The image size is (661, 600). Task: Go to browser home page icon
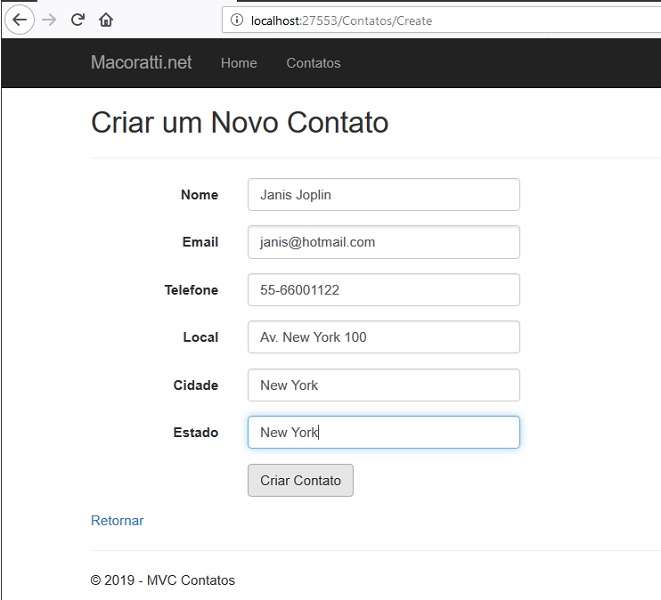(x=106, y=20)
